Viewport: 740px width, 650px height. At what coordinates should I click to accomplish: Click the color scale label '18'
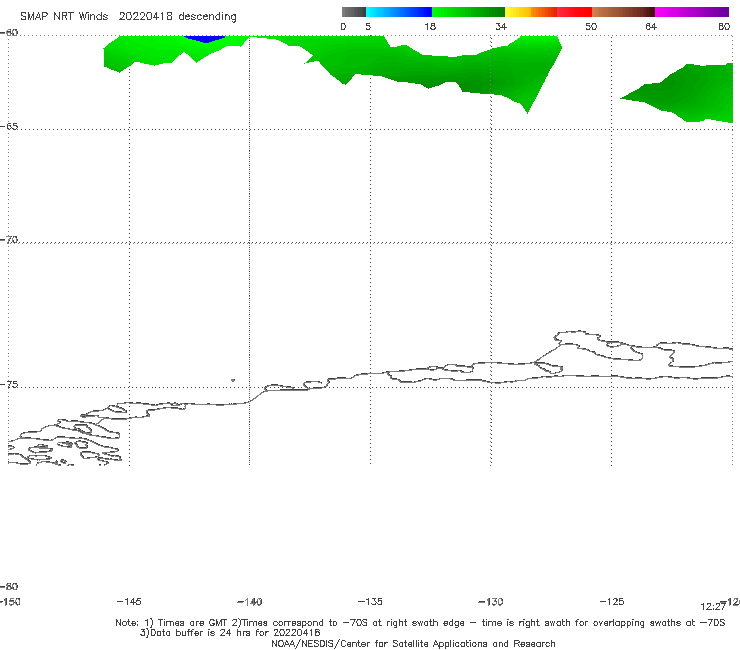430,26
